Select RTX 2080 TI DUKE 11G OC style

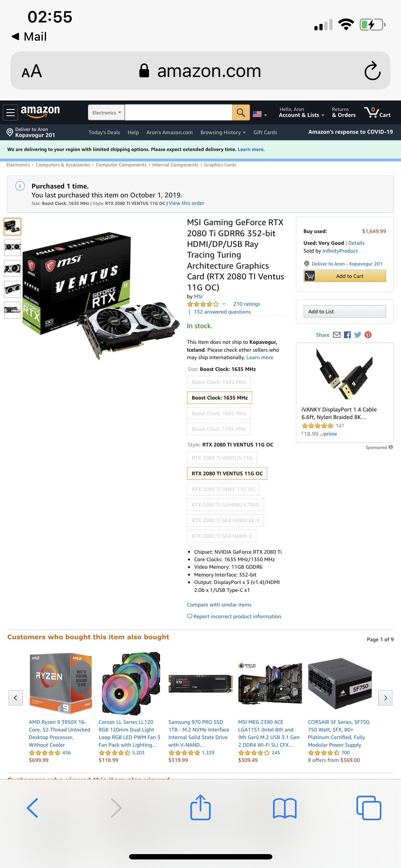point(223,489)
